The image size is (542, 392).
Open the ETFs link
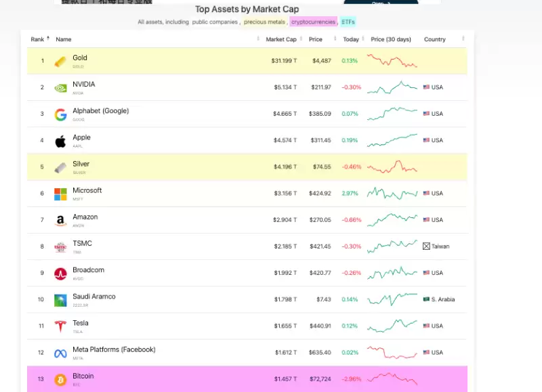[x=348, y=22]
